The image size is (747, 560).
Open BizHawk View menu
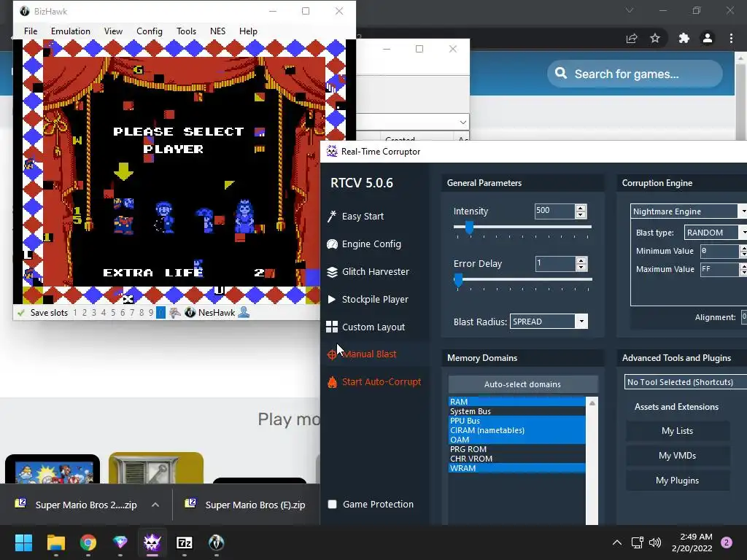(113, 31)
